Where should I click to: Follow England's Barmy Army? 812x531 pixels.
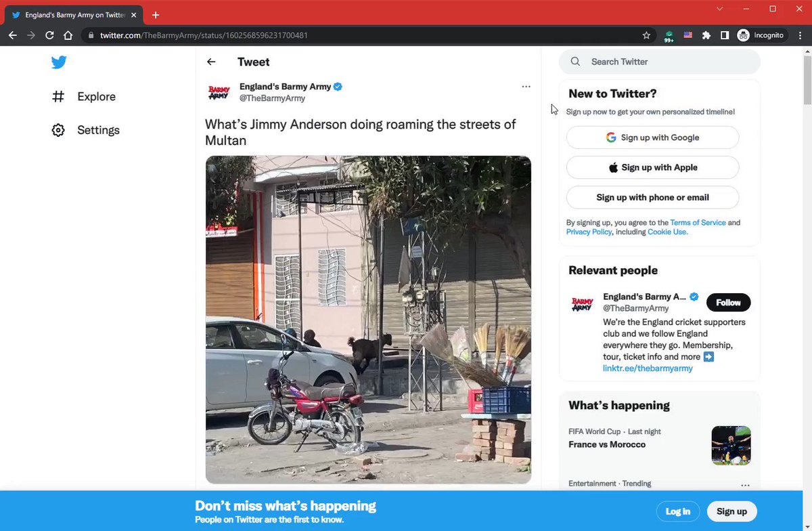728,303
